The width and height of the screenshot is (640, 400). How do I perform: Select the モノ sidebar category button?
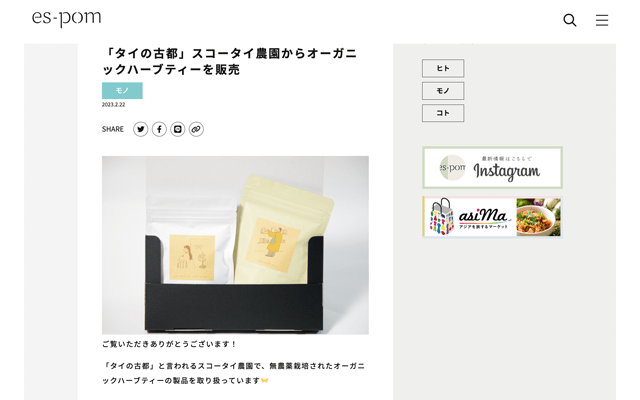click(443, 91)
